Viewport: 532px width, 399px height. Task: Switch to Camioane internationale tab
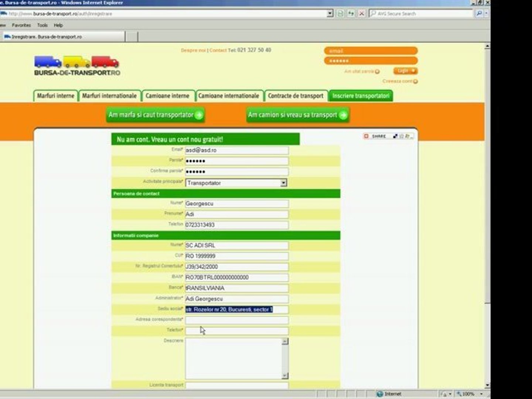coord(229,96)
